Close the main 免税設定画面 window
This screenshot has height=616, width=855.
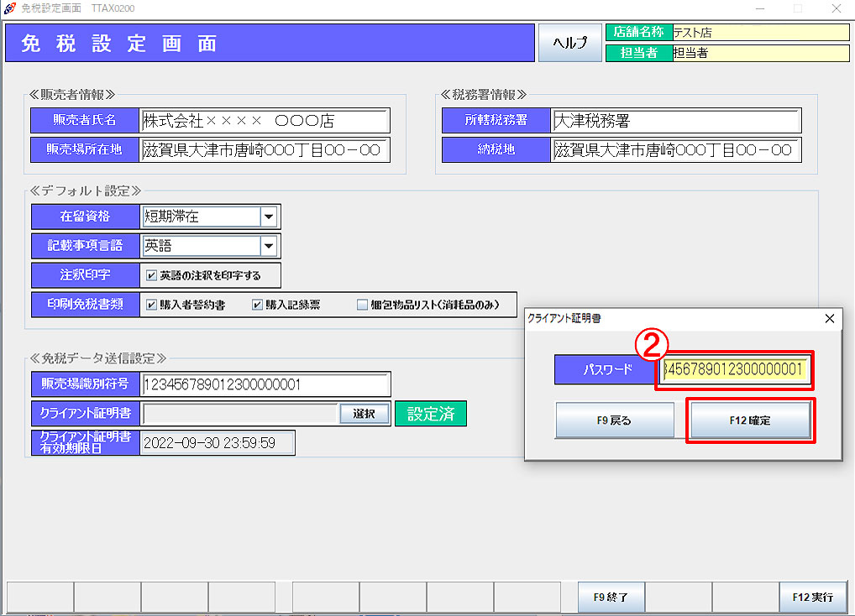tap(837, 8)
